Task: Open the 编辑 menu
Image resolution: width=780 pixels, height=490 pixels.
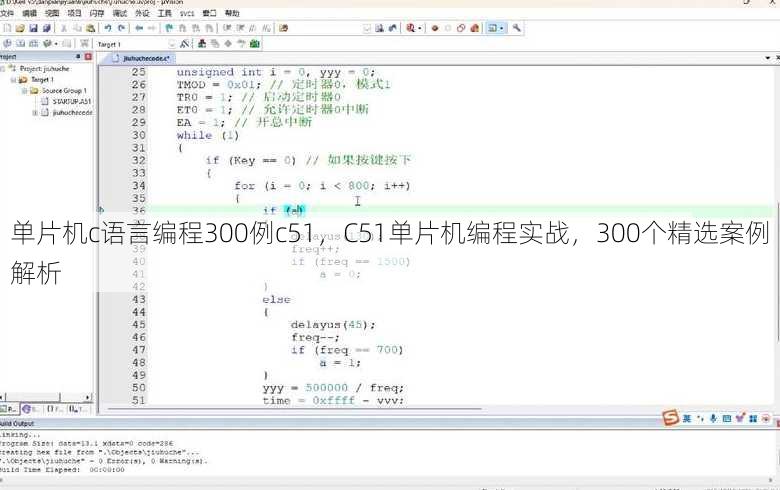Action: (29, 13)
